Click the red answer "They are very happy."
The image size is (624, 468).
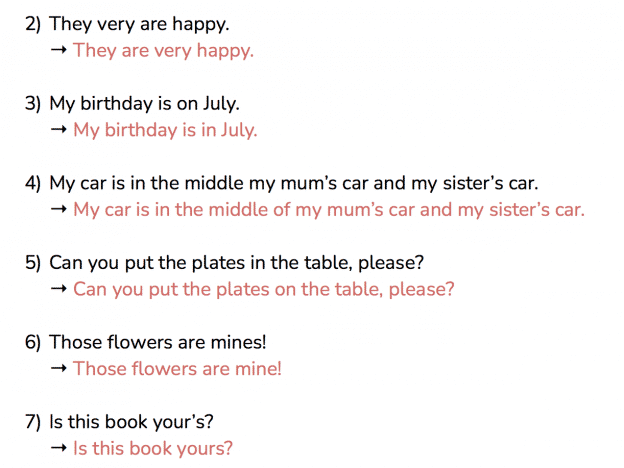(x=163, y=51)
